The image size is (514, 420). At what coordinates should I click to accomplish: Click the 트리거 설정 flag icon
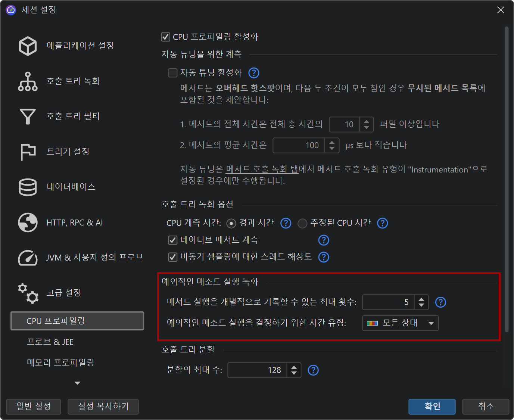pos(28,152)
